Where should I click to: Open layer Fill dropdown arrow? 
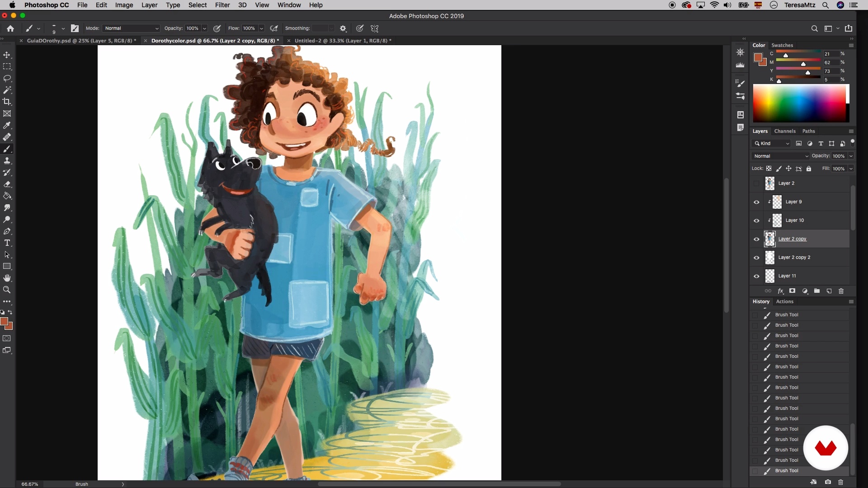[x=851, y=169]
